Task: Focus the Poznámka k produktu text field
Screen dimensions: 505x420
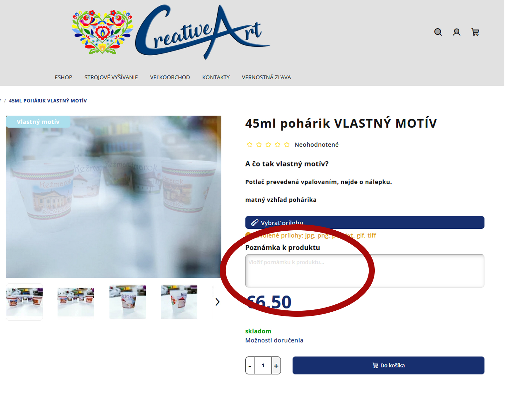Action: click(365, 271)
